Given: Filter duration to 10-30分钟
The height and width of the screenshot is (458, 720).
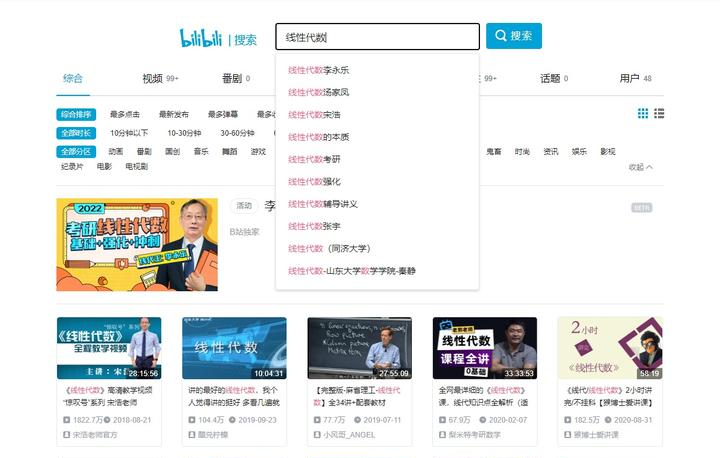Looking at the screenshot, I should (x=184, y=133).
